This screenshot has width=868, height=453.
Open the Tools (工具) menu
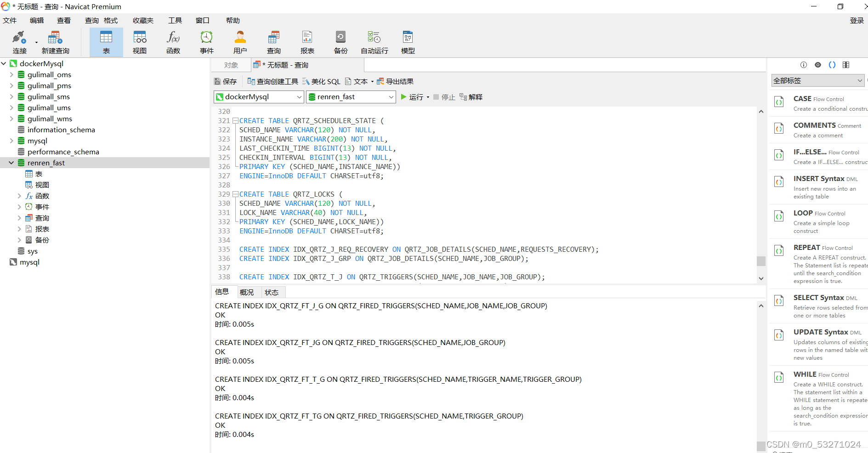[175, 20]
